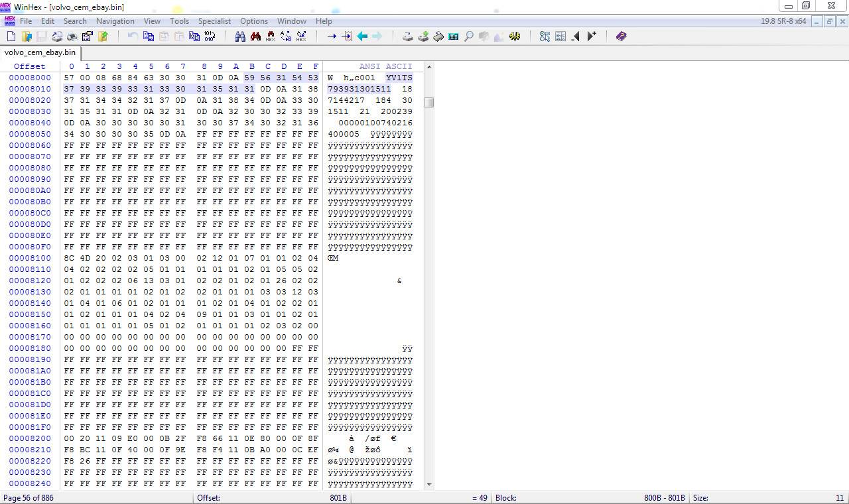Open the Tools menu
This screenshot has height=504, width=849.
179,21
